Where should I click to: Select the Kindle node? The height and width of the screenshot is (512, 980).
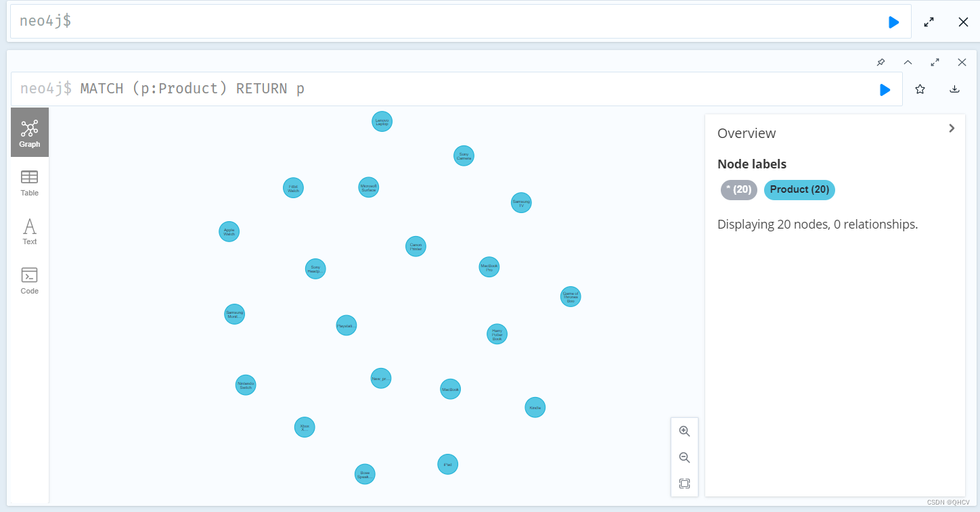tap(535, 407)
